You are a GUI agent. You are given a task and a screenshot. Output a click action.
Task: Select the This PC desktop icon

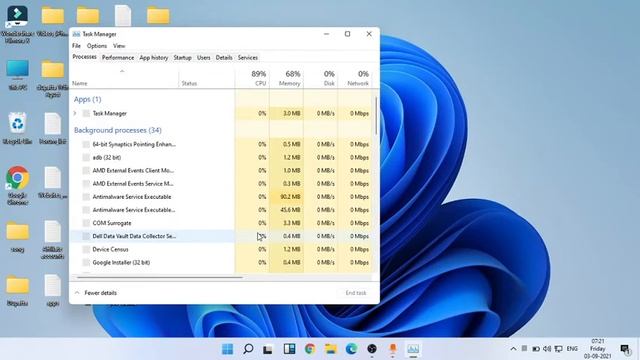(18, 74)
